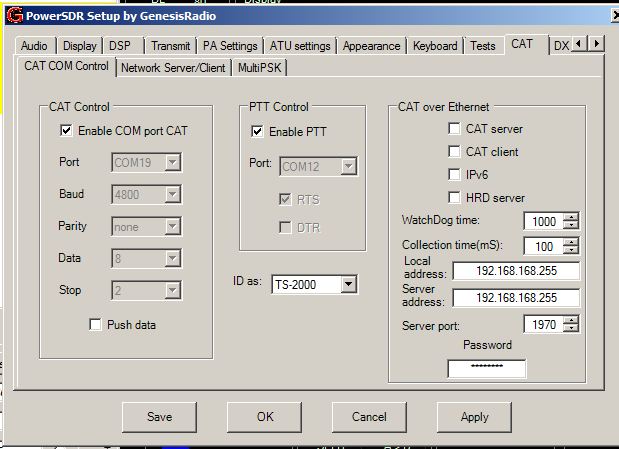
Task: Open the ATU settings tab
Action: (x=300, y=46)
